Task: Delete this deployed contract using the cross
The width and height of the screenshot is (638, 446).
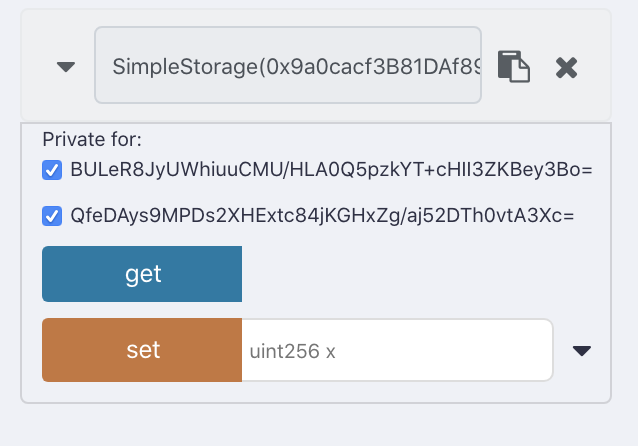Action: coord(566,67)
